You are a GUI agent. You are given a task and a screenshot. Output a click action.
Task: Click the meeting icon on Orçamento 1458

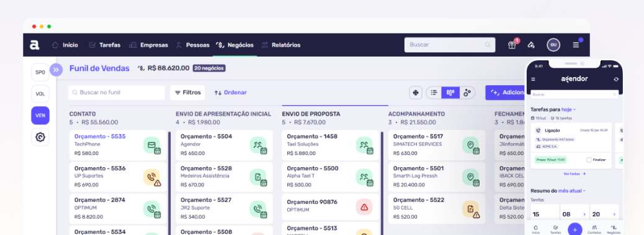tap(364, 145)
